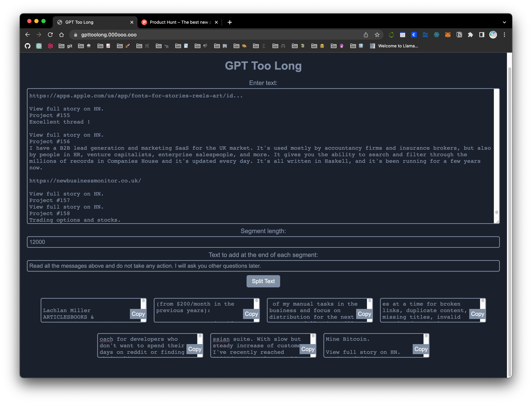Click the browser forward arrow

pos(39,35)
